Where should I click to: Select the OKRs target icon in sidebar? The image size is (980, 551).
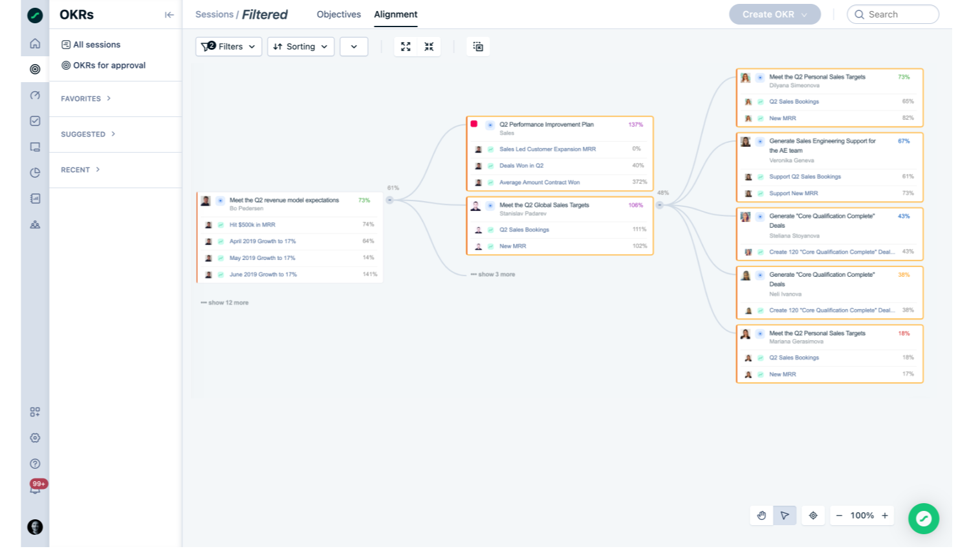coord(35,69)
